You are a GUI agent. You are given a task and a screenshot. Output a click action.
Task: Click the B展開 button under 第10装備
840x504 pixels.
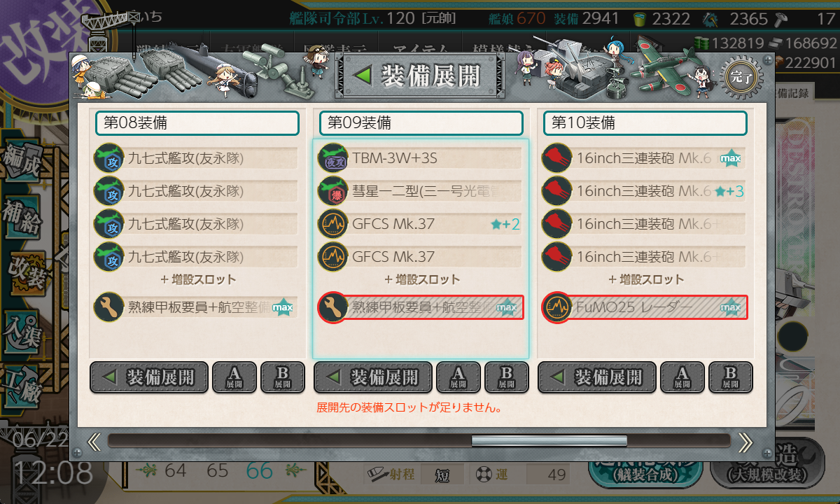tap(731, 377)
